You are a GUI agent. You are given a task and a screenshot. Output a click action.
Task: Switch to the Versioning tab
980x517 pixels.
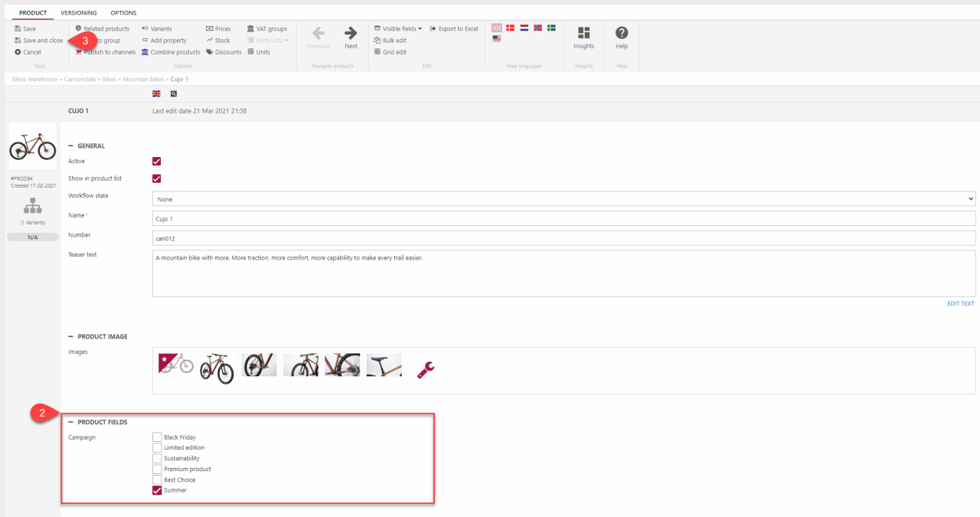click(78, 13)
